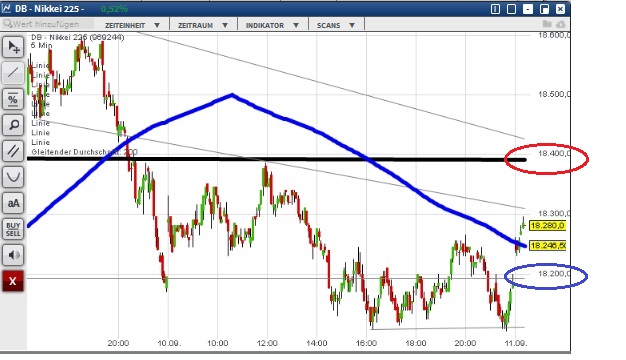This screenshot has width=626, height=360.
Task: Click the Gleitender Durchschnitt 200 legend entry
Action: click(x=84, y=152)
